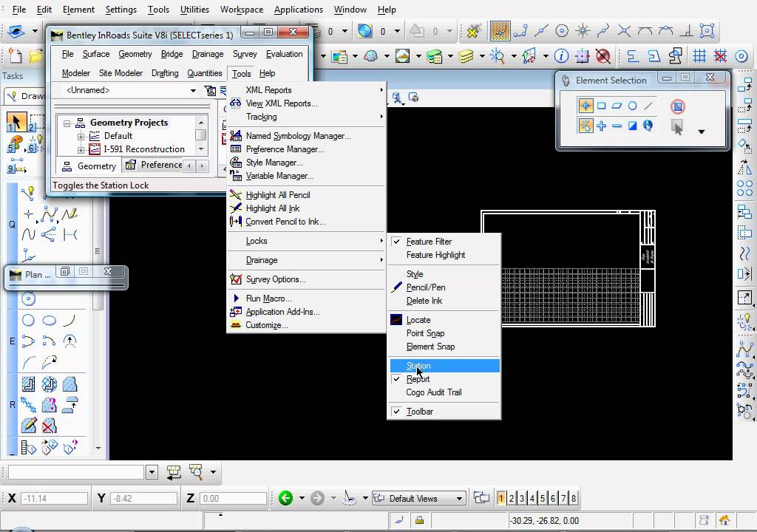Select the New selection mode
This screenshot has width=757, height=532.
[x=585, y=126]
